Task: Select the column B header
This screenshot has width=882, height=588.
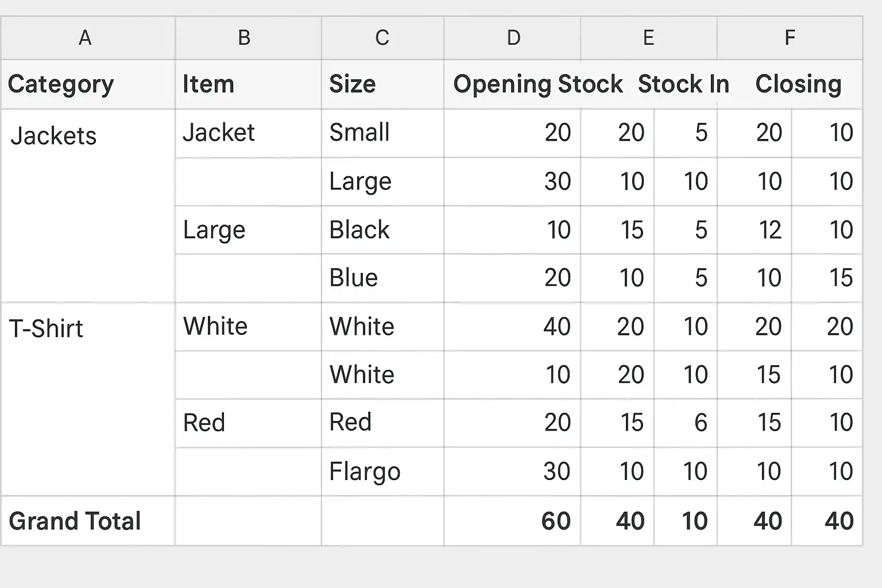Action: 244,38
